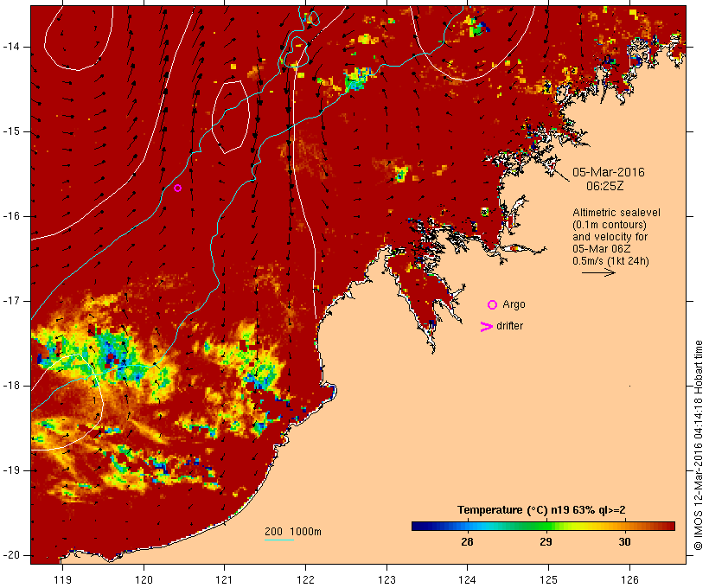The image size is (709, 588).
Task: Click longitude label 124
Action: [467, 579]
